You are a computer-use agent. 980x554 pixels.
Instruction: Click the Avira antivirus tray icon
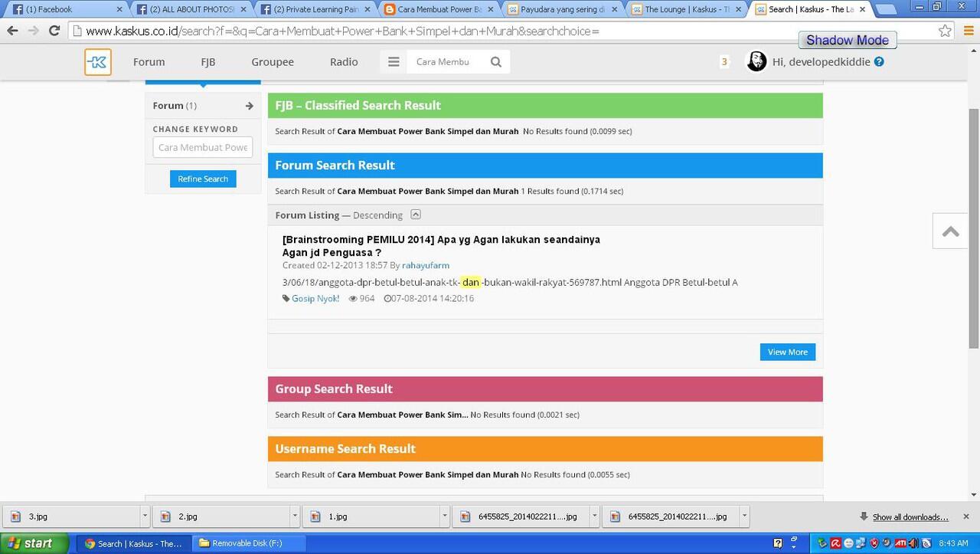click(x=835, y=543)
